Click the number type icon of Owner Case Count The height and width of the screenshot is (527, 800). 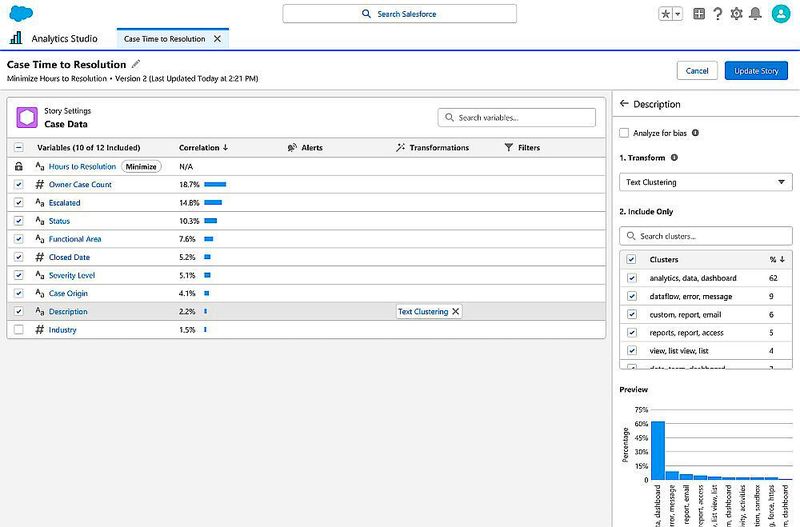[39, 184]
